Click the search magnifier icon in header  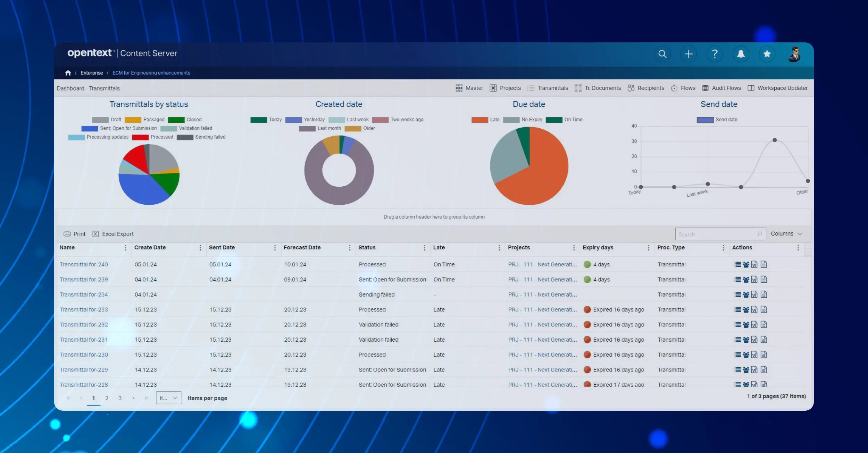coord(662,54)
